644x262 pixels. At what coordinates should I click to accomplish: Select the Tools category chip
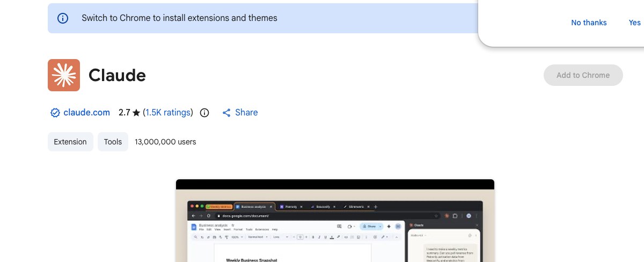[x=113, y=142]
